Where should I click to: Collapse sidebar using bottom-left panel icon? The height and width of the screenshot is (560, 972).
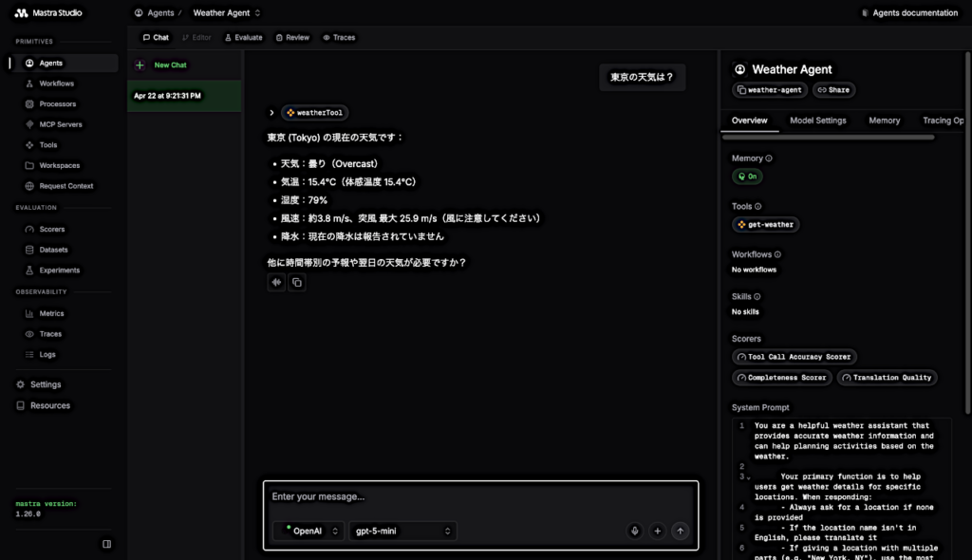pos(106,544)
